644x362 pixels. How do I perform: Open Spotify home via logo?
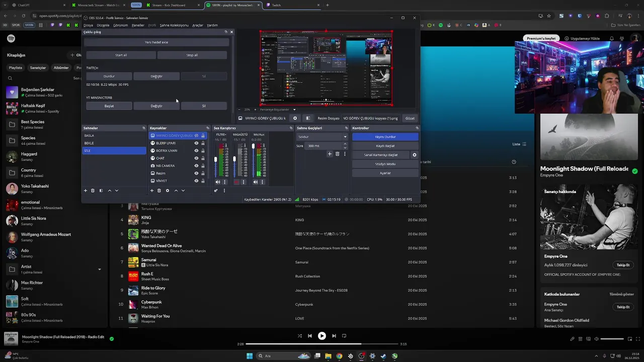pyautogui.click(x=11, y=39)
